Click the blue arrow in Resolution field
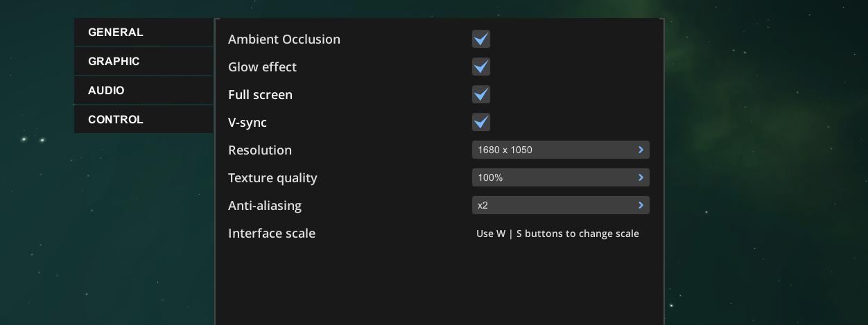The width and height of the screenshot is (868, 325). [641, 150]
